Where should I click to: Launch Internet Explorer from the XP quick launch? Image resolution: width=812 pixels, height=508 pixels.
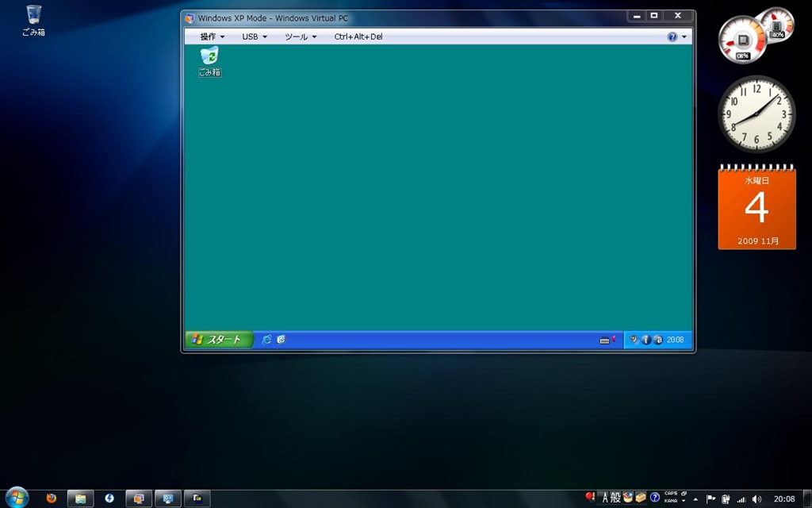coord(266,340)
